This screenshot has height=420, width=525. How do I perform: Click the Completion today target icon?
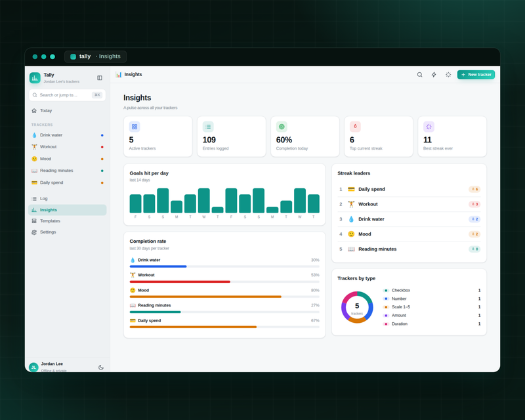pos(282,127)
